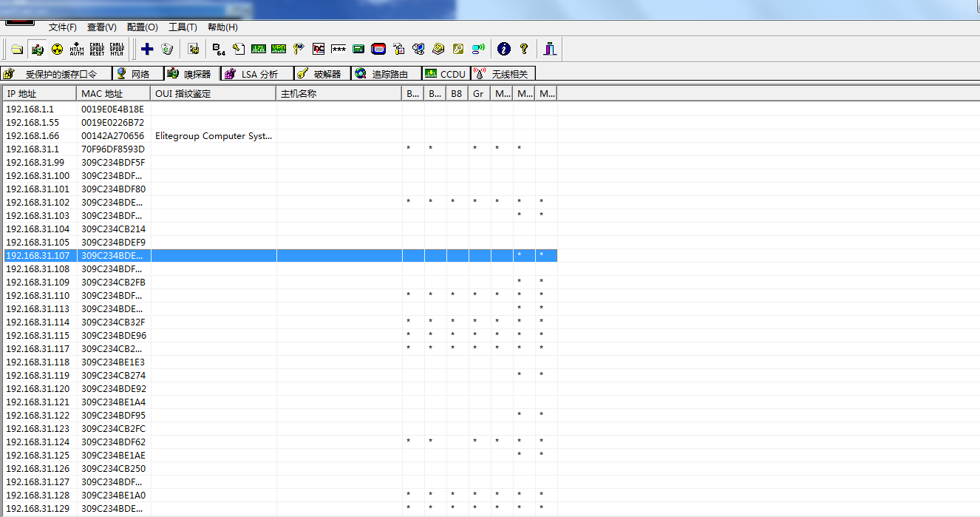Toggle the NTLM AUTH toolbar button
980x517 pixels.
coord(77,49)
